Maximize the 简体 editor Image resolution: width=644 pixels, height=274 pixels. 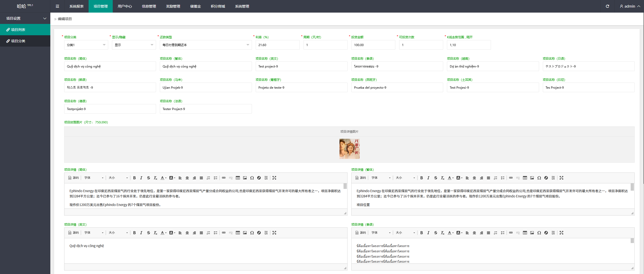(x=274, y=178)
